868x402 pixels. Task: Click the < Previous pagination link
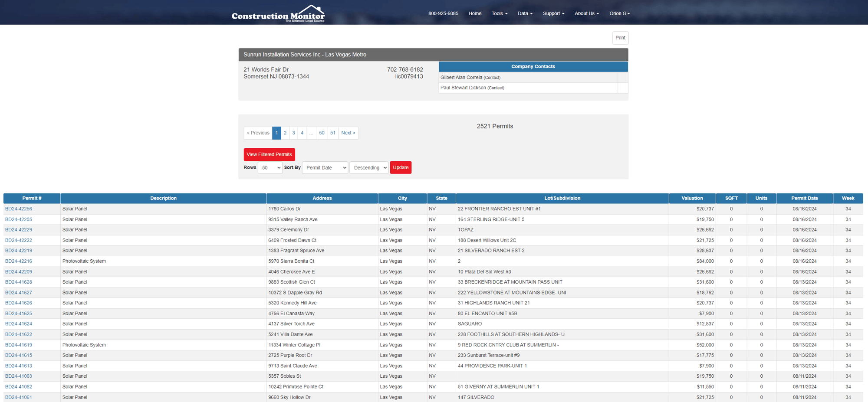[x=258, y=133]
